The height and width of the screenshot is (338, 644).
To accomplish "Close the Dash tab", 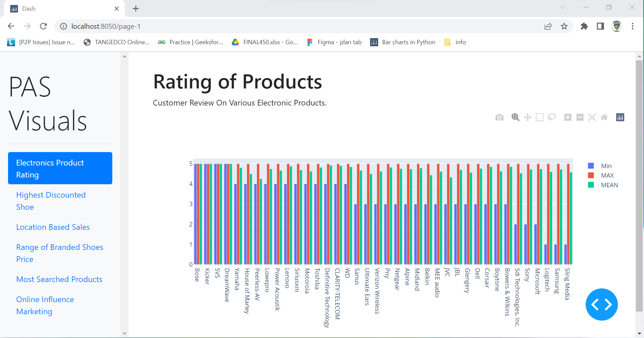I will tap(117, 9).
